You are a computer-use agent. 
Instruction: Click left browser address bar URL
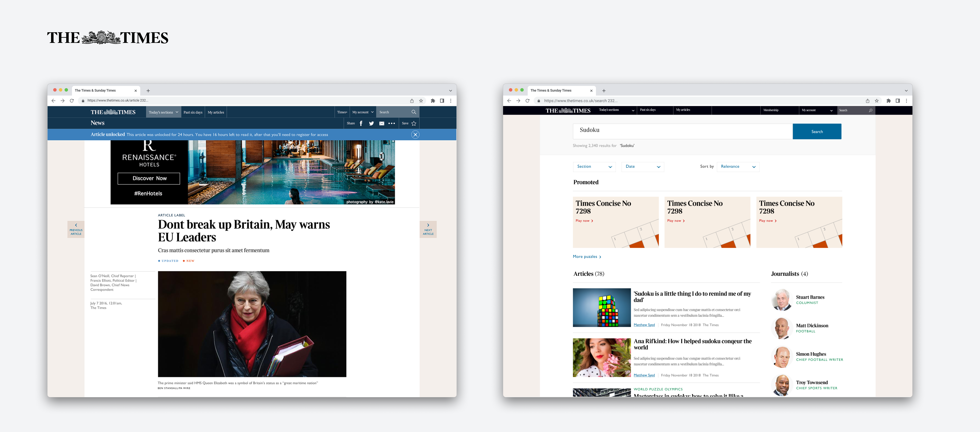click(x=118, y=101)
